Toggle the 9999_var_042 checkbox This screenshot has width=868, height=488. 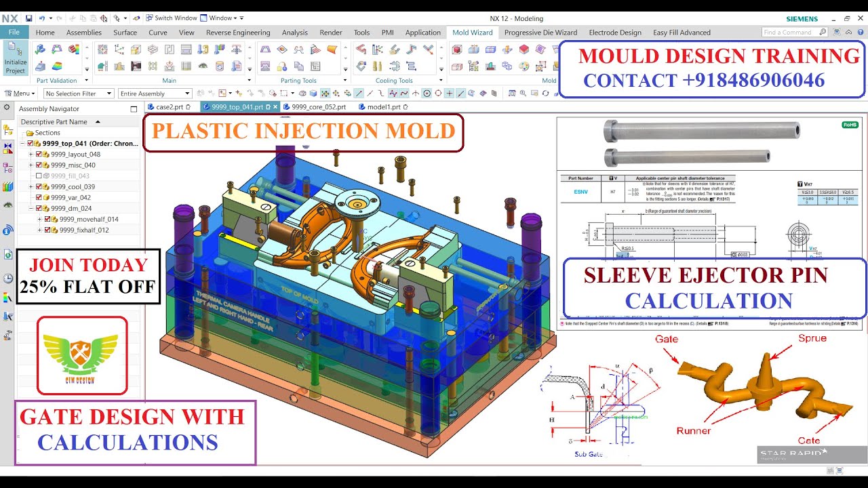pos(39,198)
